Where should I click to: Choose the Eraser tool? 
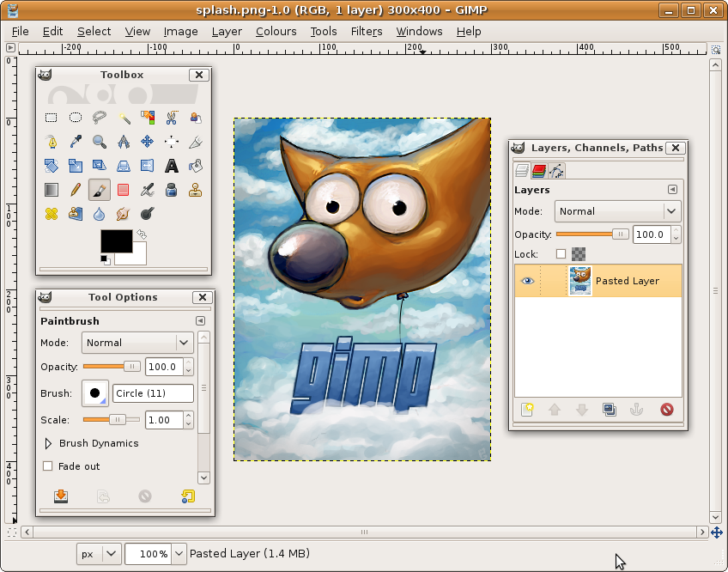(124, 190)
